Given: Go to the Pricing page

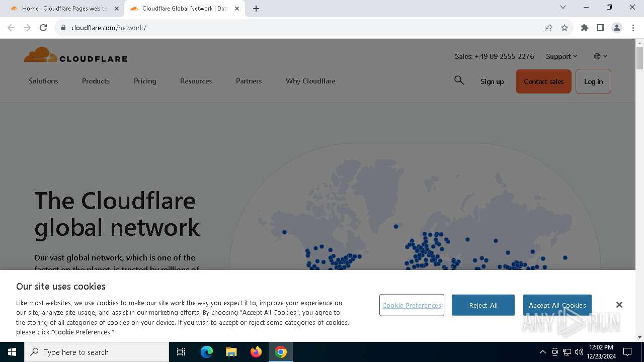Looking at the screenshot, I should pos(145,81).
